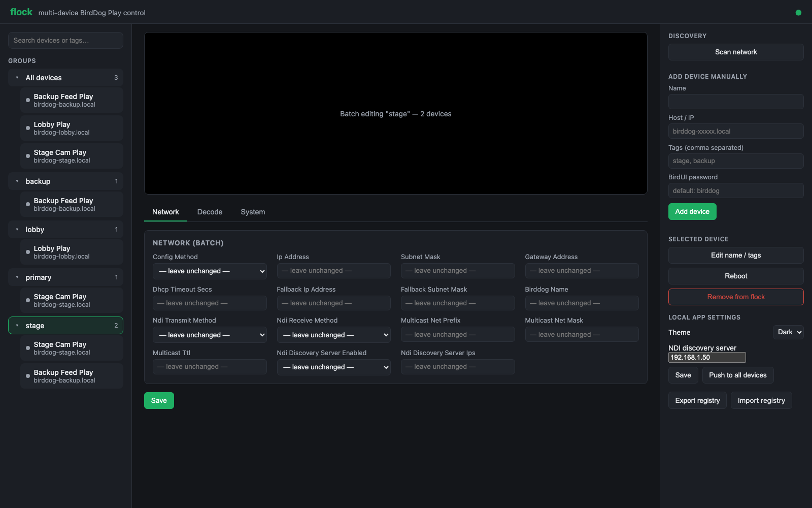812x508 pixels.
Task: Click Export registry button
Action: pos(697,400)
